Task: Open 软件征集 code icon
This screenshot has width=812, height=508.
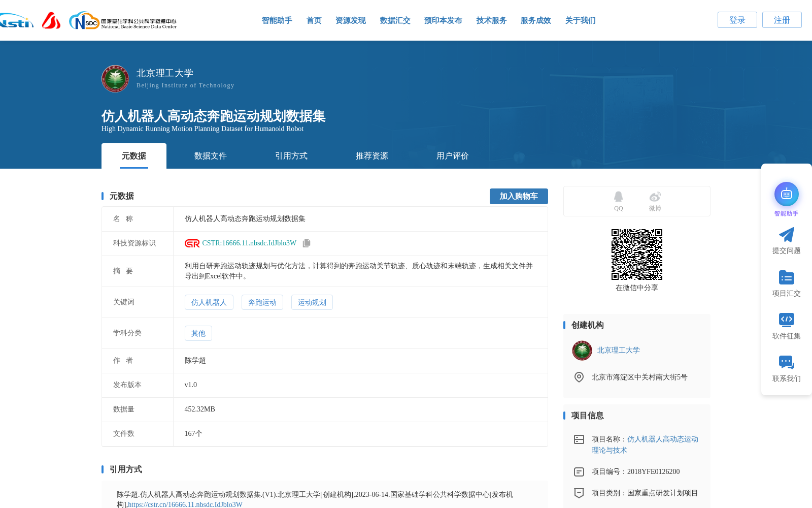Action: click(787, 320)
